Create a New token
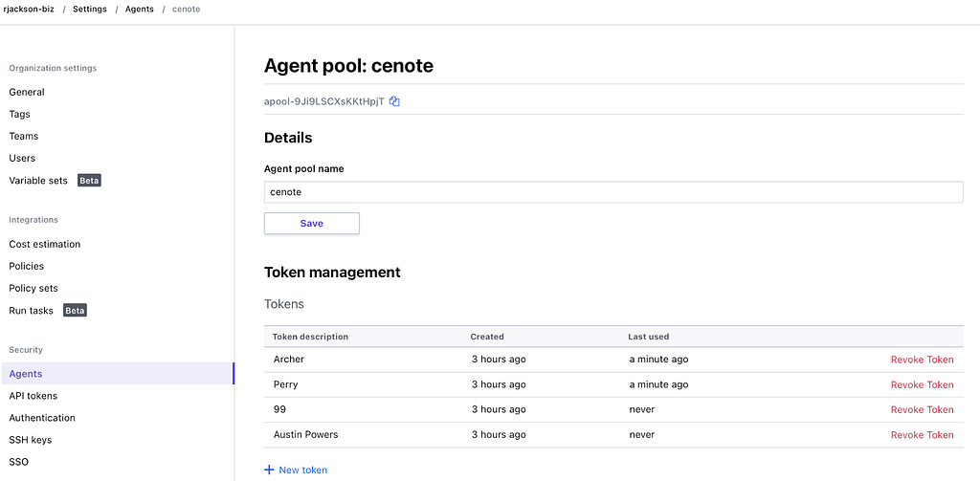 point(302,470)
